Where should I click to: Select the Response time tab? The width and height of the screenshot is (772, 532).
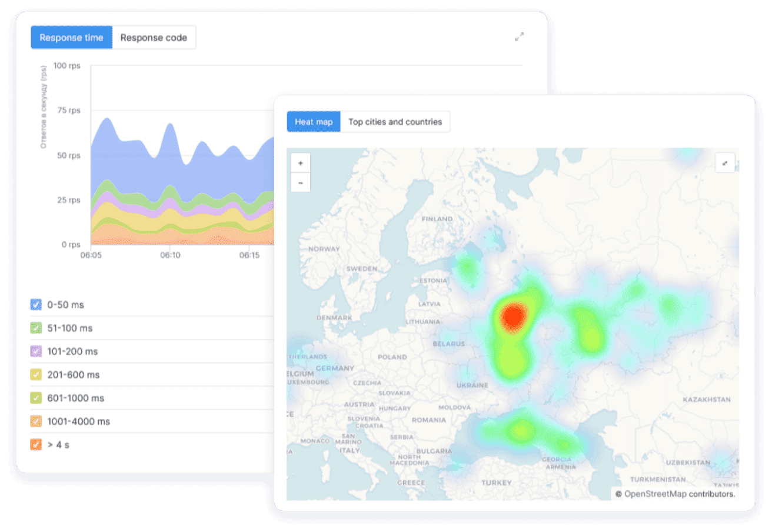[x=72, y=38]
